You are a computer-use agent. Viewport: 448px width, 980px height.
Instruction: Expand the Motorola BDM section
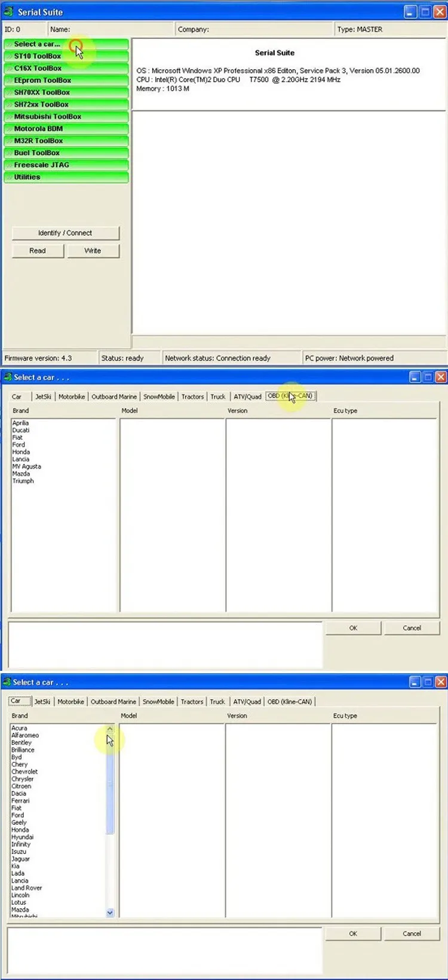click(x=66, y=128)
